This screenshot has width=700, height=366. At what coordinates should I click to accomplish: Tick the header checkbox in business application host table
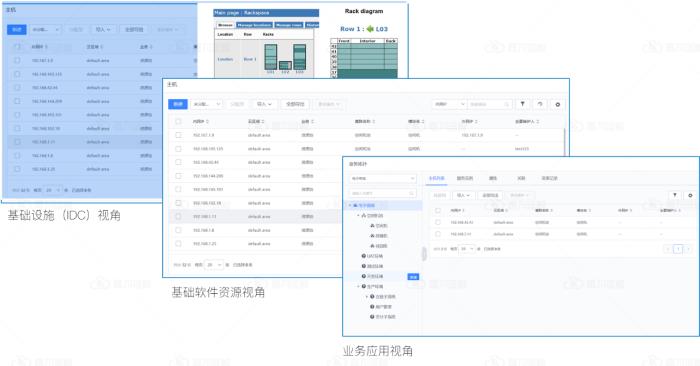438,210
